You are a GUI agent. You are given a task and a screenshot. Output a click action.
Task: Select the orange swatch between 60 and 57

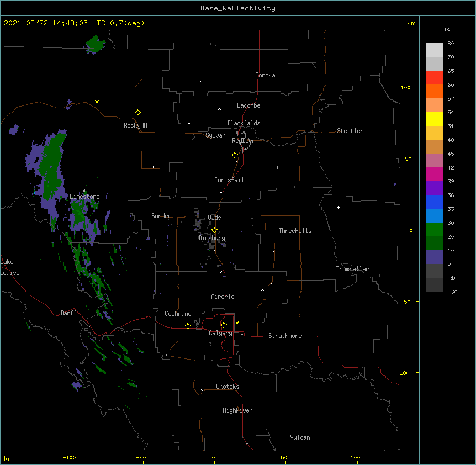click(x=434, y=92)
